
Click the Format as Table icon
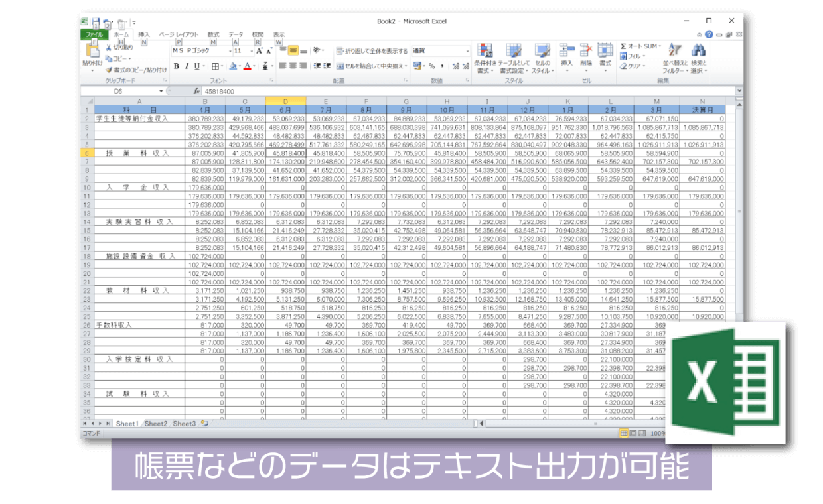(514, 52)
